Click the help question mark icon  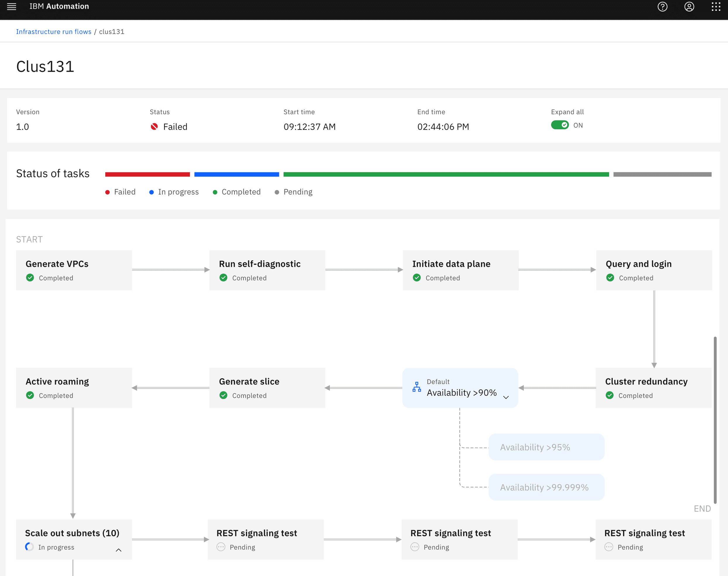(662, 7)
